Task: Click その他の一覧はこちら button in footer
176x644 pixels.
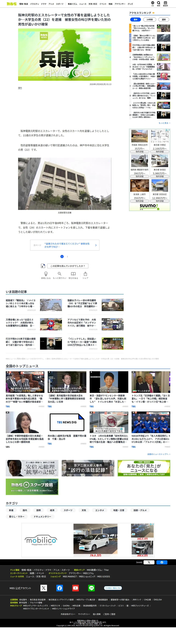Action: pos(113,588)
